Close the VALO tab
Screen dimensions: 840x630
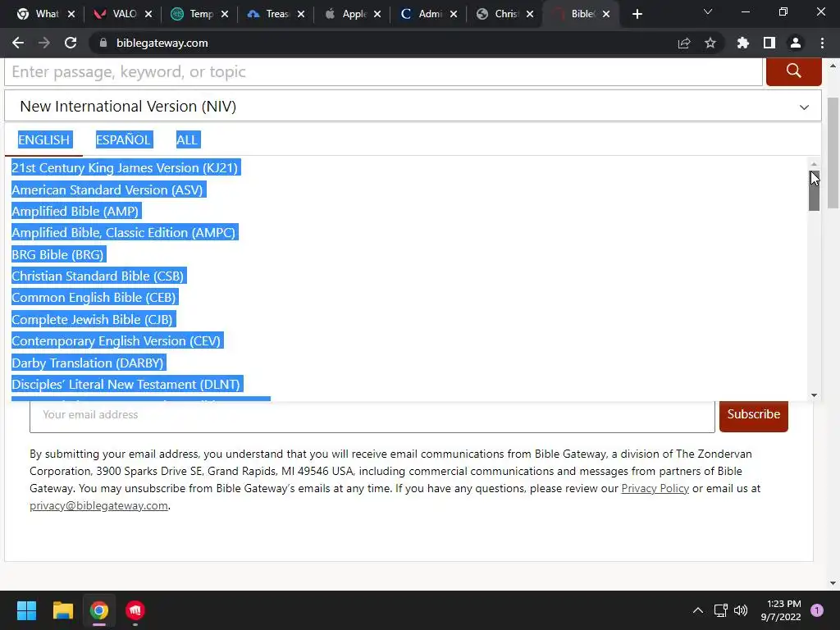148,14
